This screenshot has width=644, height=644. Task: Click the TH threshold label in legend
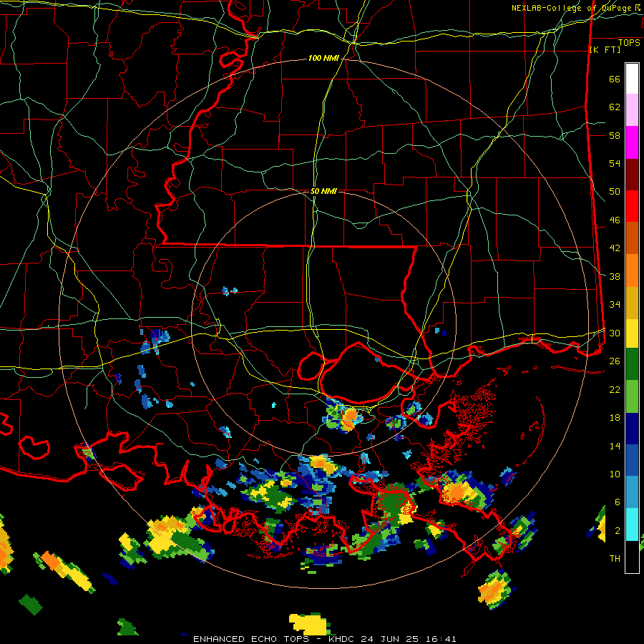pyautogui.click(x=615, y=559)
